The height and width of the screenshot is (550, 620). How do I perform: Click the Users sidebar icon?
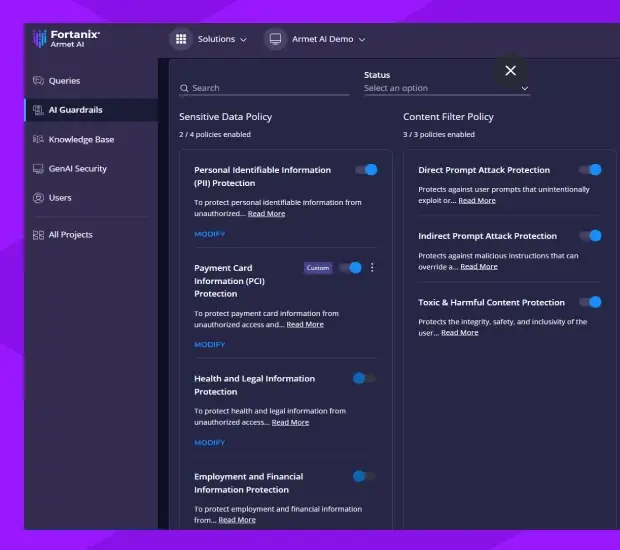[39, 198]
